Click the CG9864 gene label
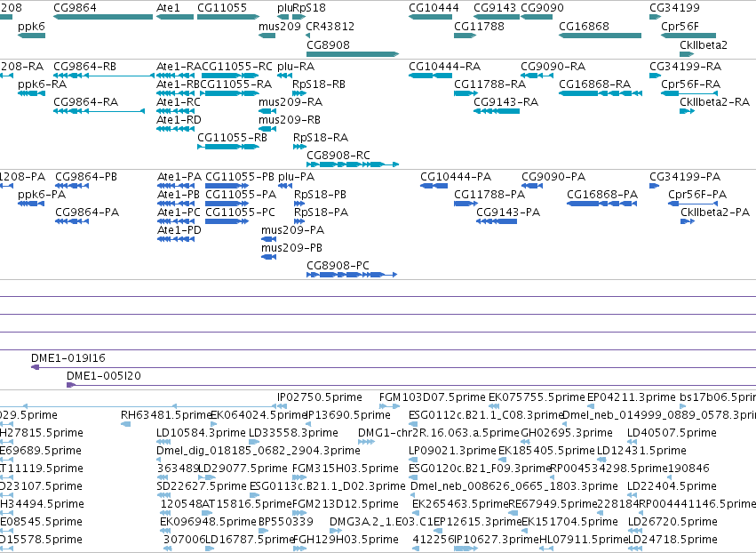This screenshot has width=756, height=553. pyautogui.click(x=75, y=8)
